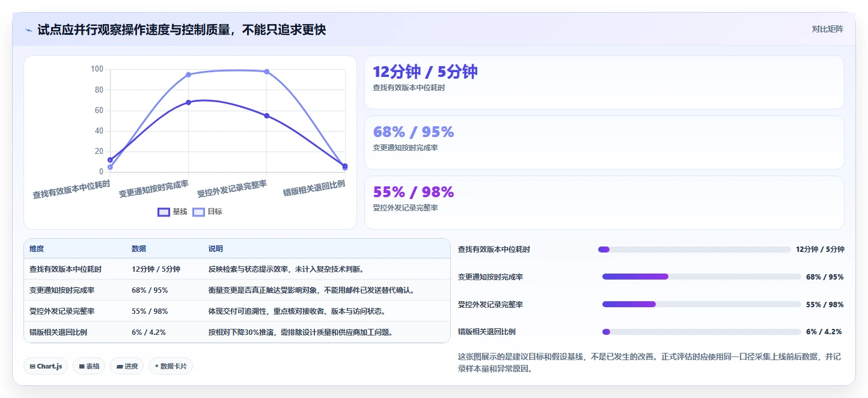Screen dimensions: 868x398
Task: Click the 6% / 4.2% value beside progress bar
Action: [x=824, y=332]
